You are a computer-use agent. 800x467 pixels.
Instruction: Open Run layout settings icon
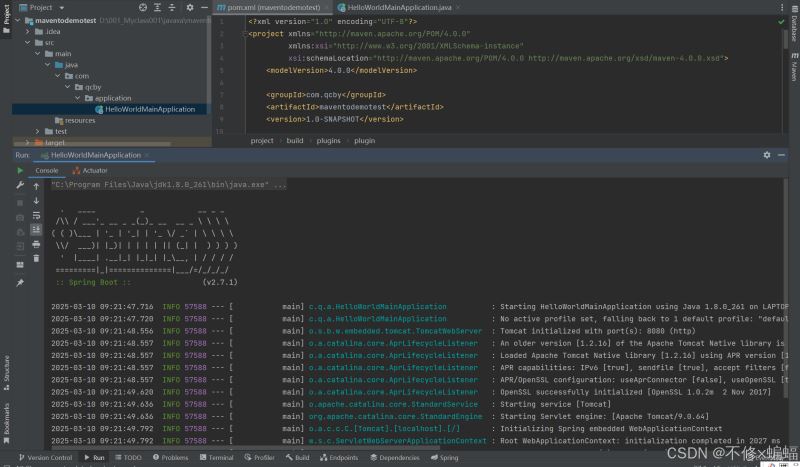click(20, 265)
